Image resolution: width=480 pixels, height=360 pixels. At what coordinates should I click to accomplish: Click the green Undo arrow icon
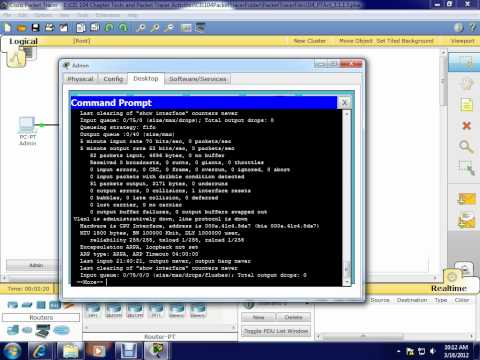[x=109, y=28]
